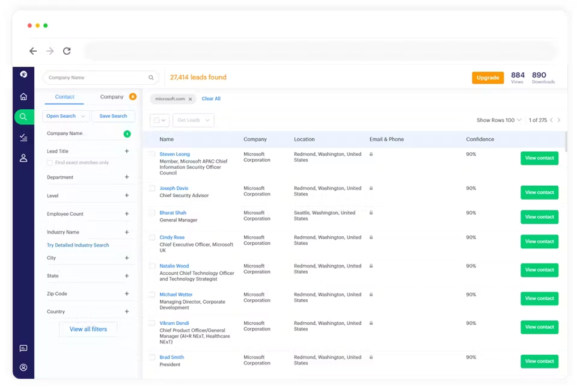Expand the State filter

point(127,276)
